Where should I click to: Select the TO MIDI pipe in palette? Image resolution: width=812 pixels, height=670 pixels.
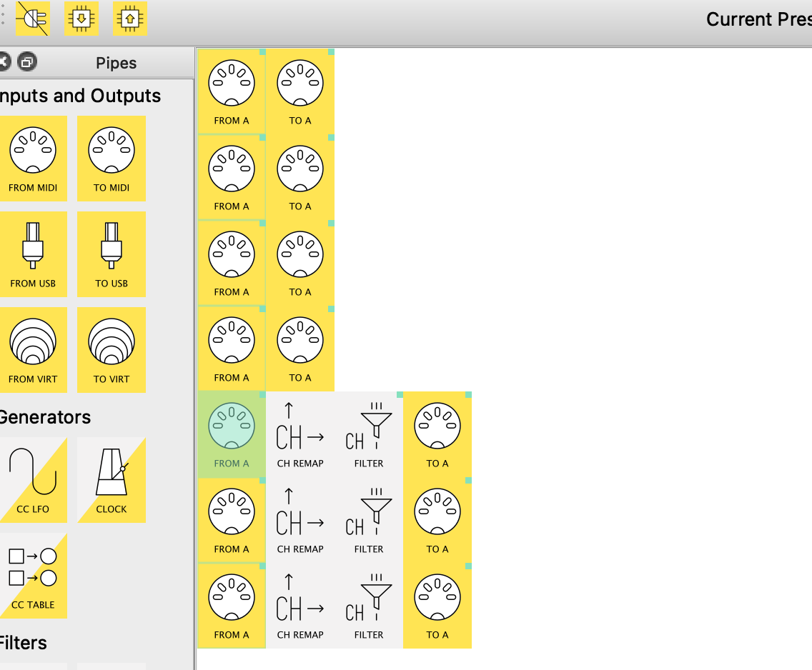(x=112, y=159)
